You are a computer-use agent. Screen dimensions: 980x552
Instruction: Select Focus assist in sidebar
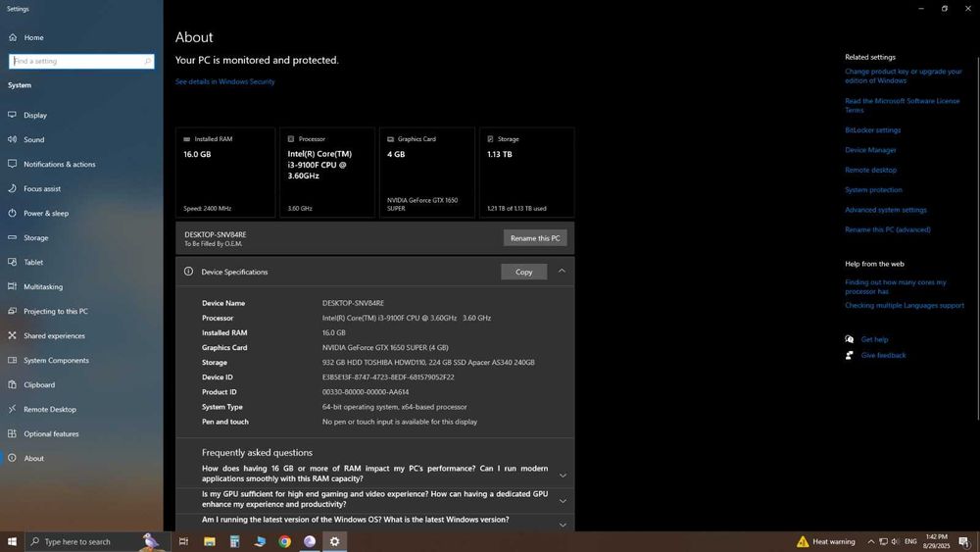(42, 188)
